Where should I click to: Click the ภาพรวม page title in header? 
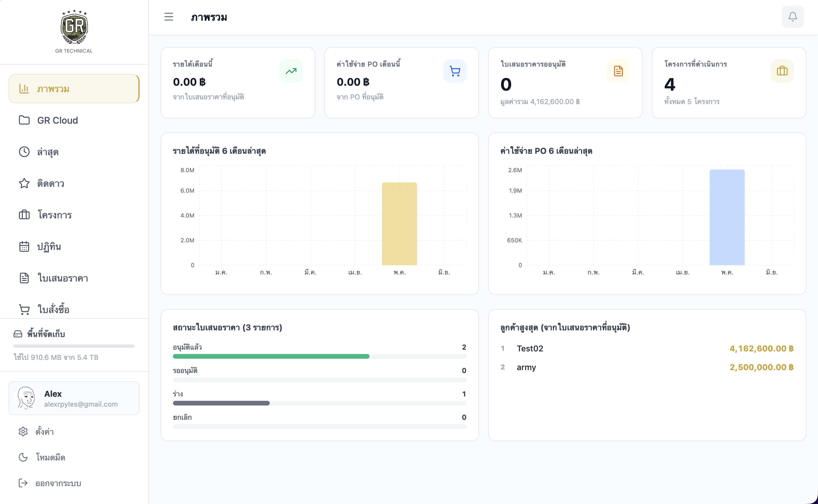pyautogui.click(x=209, y=17)
